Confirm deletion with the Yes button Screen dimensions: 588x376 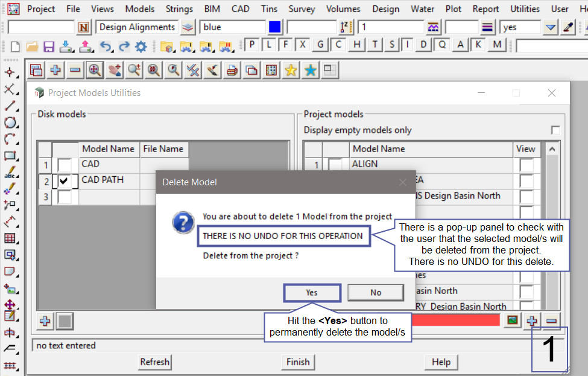coord(311,293)
